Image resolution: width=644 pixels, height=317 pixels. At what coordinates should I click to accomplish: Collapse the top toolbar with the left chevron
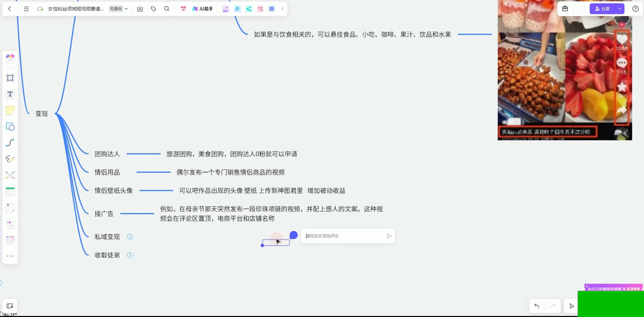(x=283, y=9)
